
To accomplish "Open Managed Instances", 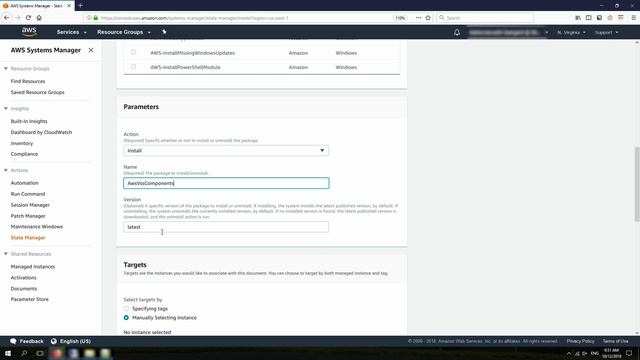I will [33, 267].
